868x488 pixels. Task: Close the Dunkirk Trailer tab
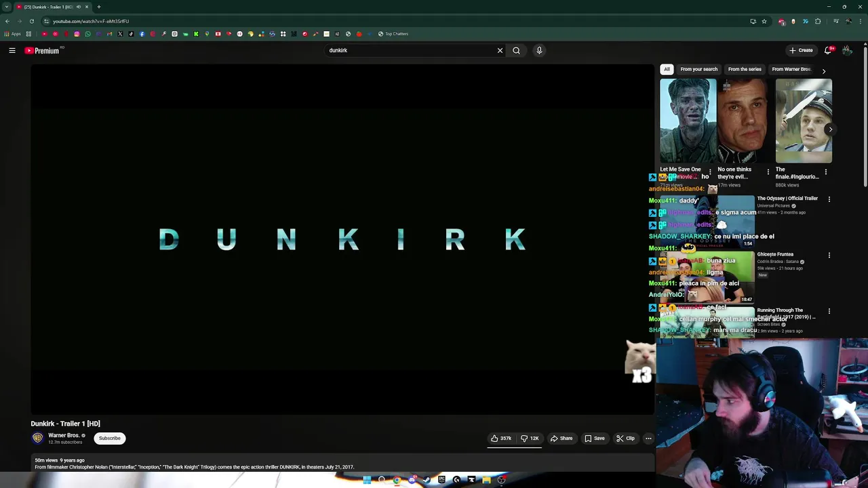click(87, 7)
